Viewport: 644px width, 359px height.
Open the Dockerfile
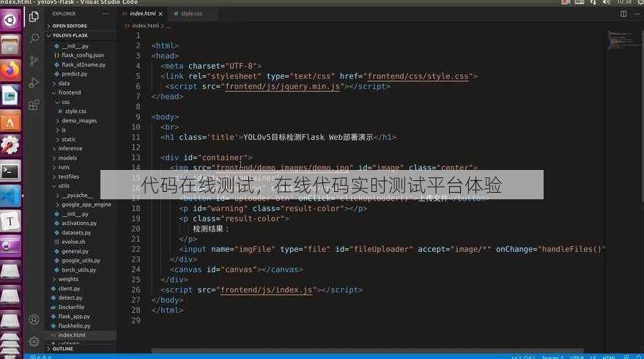[71, 307]
